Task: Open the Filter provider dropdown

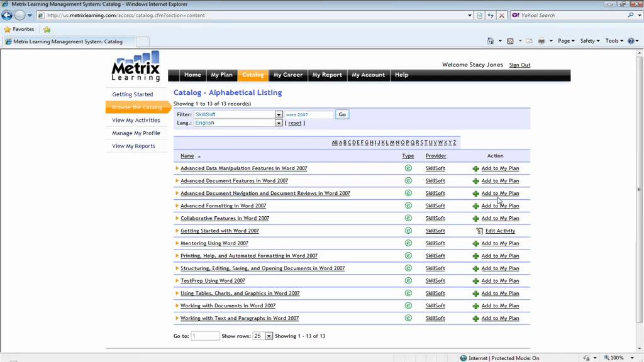Action: pos(279,114)
